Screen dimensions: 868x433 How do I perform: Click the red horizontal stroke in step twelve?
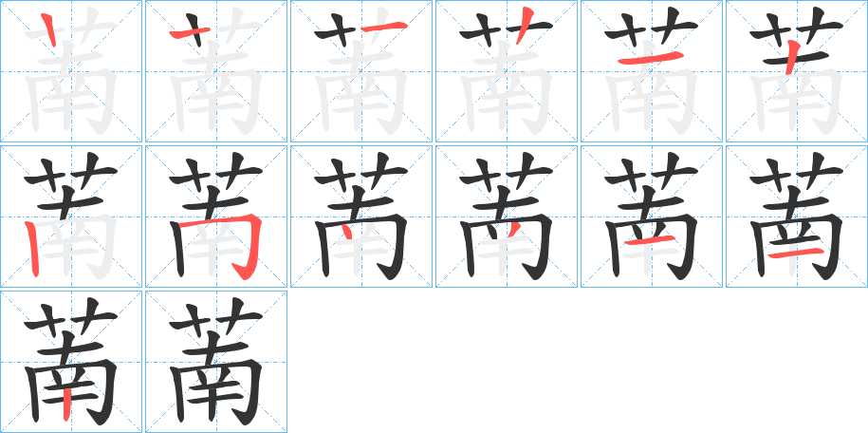(794, 254)
